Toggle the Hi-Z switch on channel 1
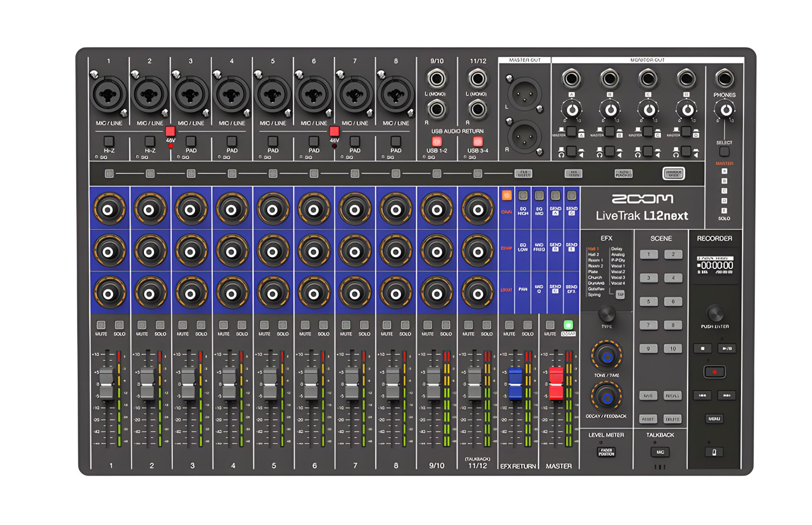This screenshot has height=525, width=812. pos(109,141)
